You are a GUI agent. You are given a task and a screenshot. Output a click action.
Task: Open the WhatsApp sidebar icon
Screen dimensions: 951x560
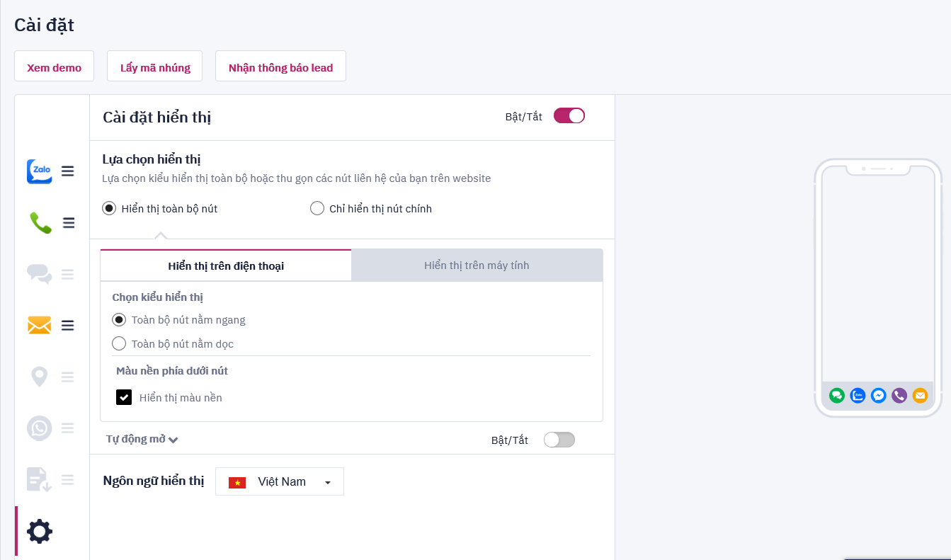pyautogui.click(x=39, y=428)
